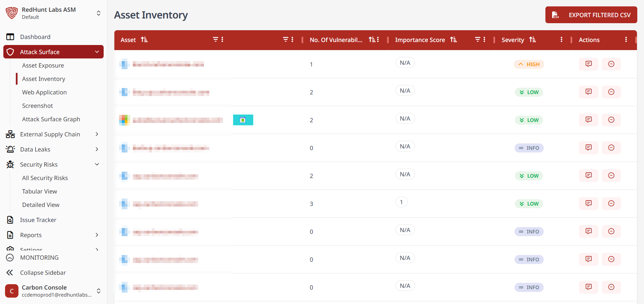Viewport: 644px width, 304px height.
Task: Open Actions column options menu
Action: [626, 40]
